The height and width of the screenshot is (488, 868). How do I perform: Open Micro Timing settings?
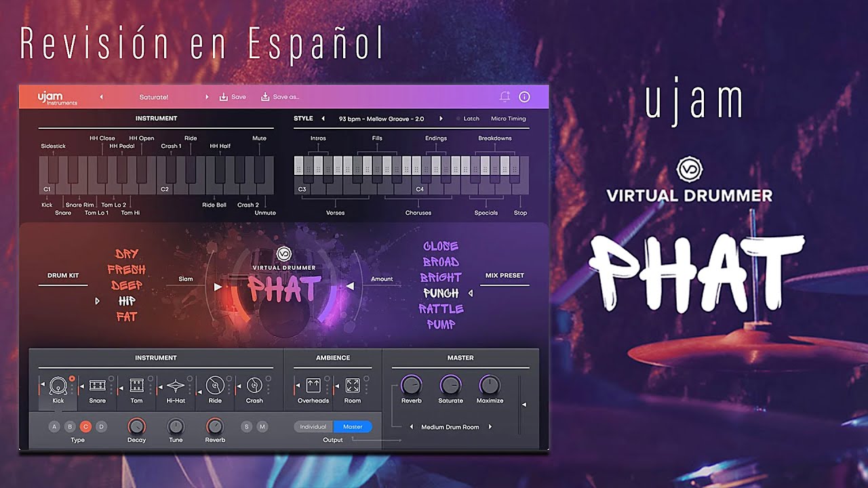(x=509, y=119)
